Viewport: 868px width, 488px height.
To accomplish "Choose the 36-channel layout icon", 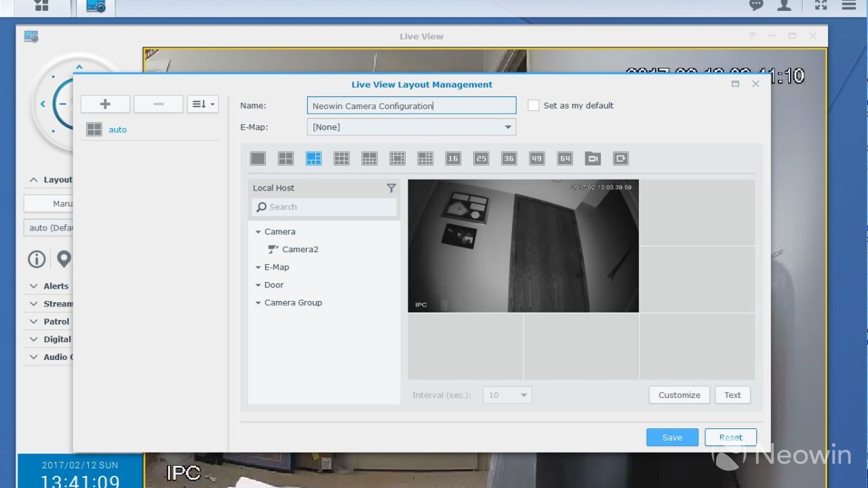I will [x=509, y=159].
